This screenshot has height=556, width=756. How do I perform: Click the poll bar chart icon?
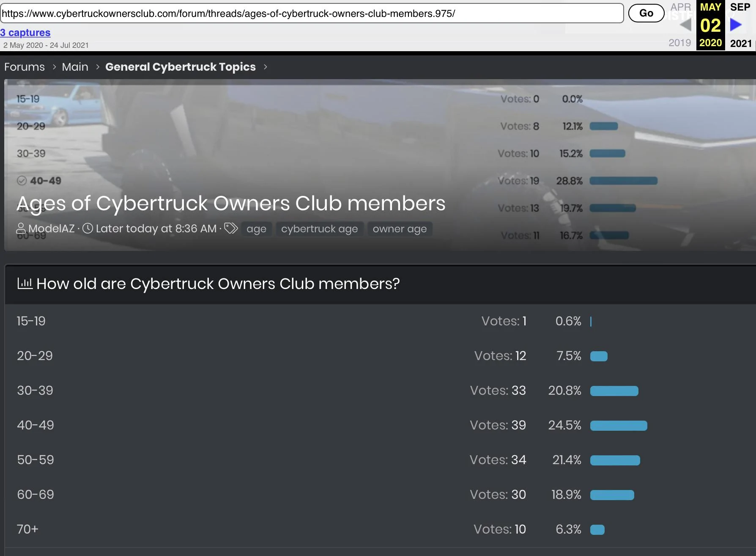25,283
